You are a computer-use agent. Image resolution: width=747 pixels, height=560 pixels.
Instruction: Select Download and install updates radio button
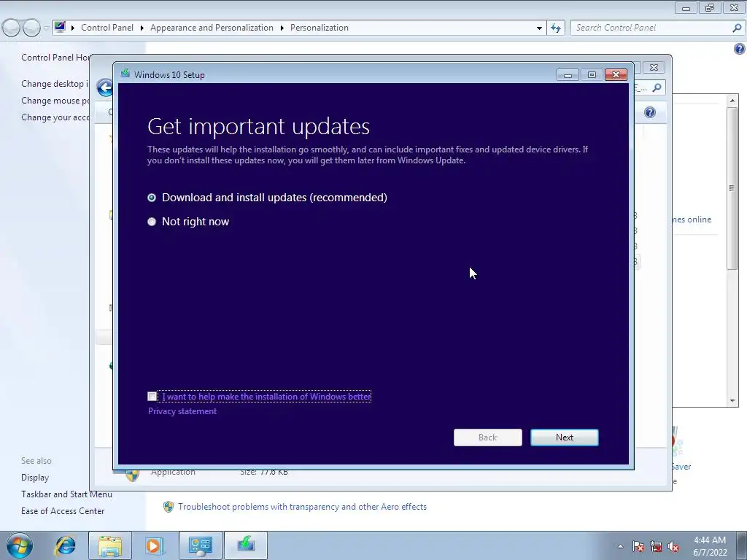click(x=152, y=198)
